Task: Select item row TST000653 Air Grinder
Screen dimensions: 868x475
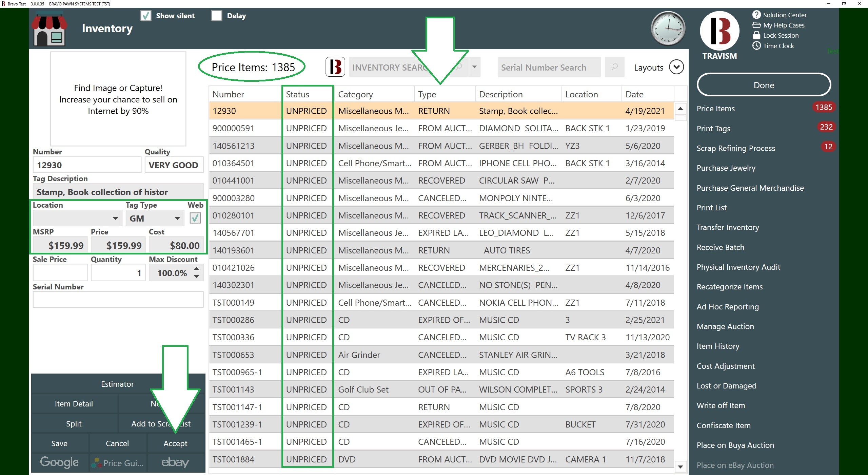Action: coord(441,355)
